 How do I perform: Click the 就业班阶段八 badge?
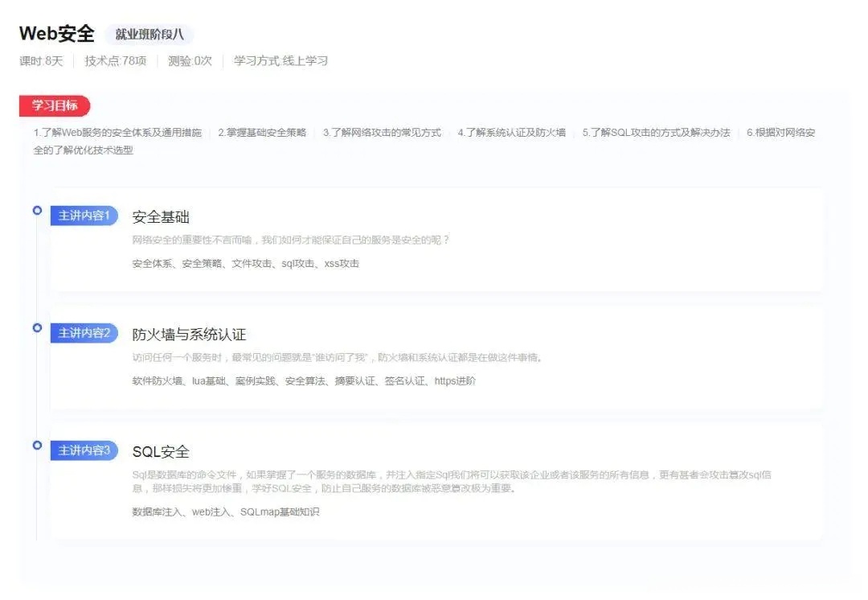tap(149, 35)
